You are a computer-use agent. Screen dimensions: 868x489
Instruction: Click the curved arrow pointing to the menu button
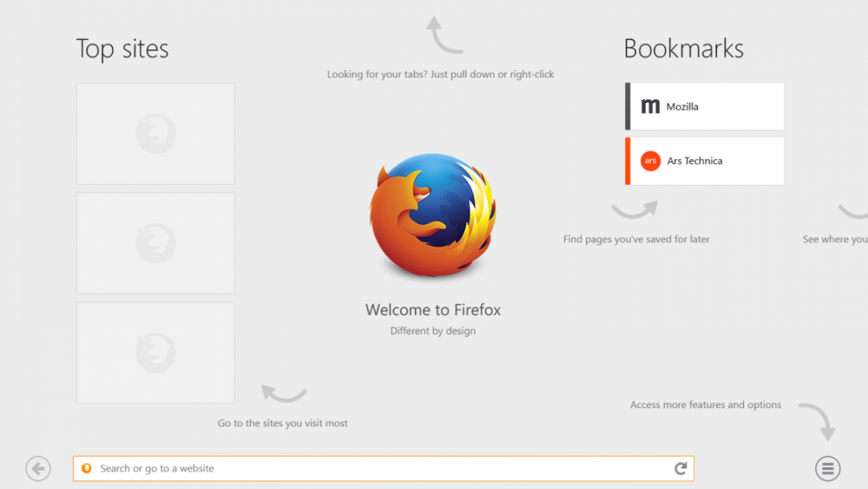click(819, 420)
